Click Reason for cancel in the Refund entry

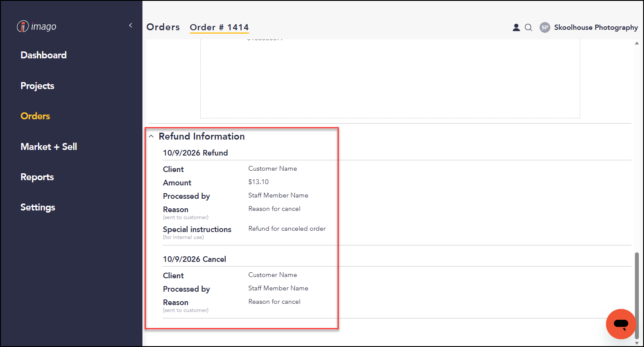pyautogui.click(x=275, y=209)
